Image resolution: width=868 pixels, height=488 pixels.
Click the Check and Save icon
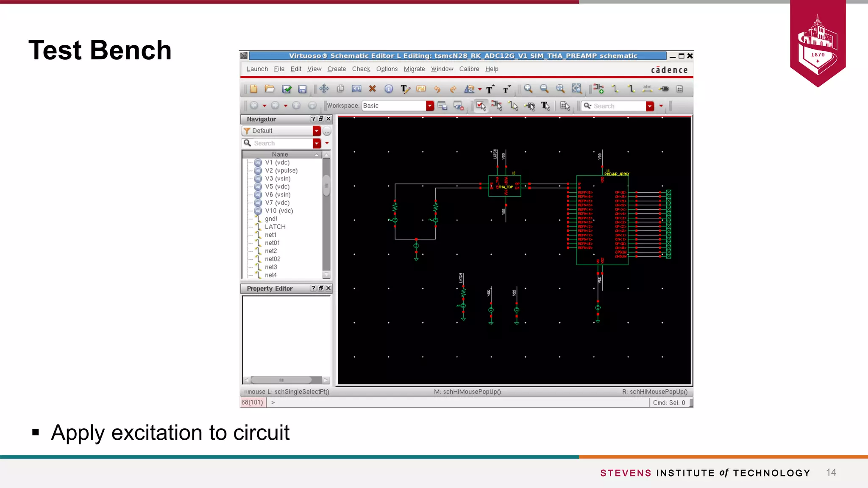[x=287, y=89]
